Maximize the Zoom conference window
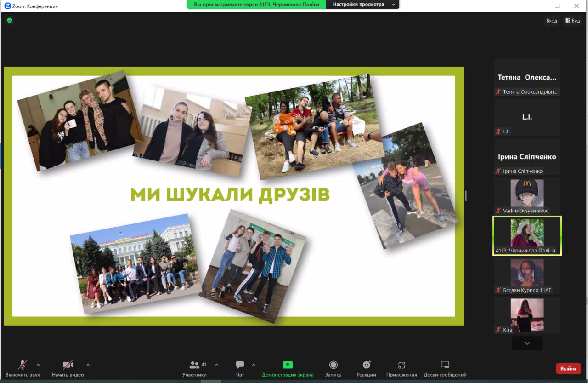The height and width of the screenshot is (383, 588). click(557, 6)
